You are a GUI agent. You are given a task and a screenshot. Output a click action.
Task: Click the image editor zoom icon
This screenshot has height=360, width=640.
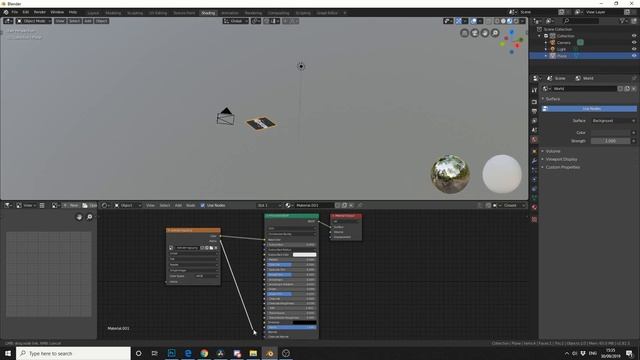(89, 217)
